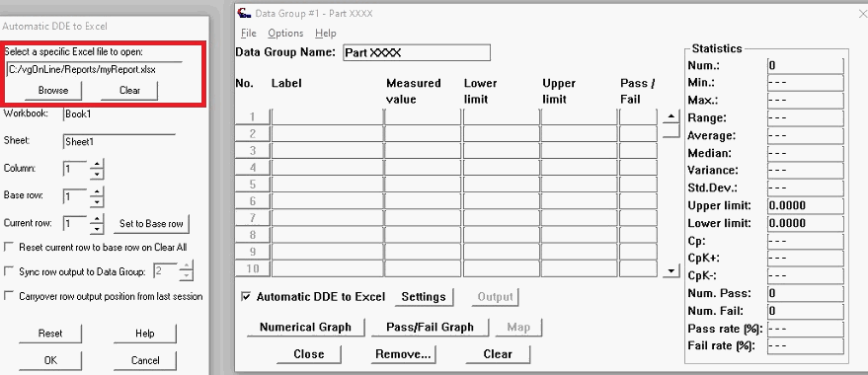This screenshot has width=868, height=375.
Task: Click the Clear button in Data Group
Action: pyautogui.click(x=498, y=354)
